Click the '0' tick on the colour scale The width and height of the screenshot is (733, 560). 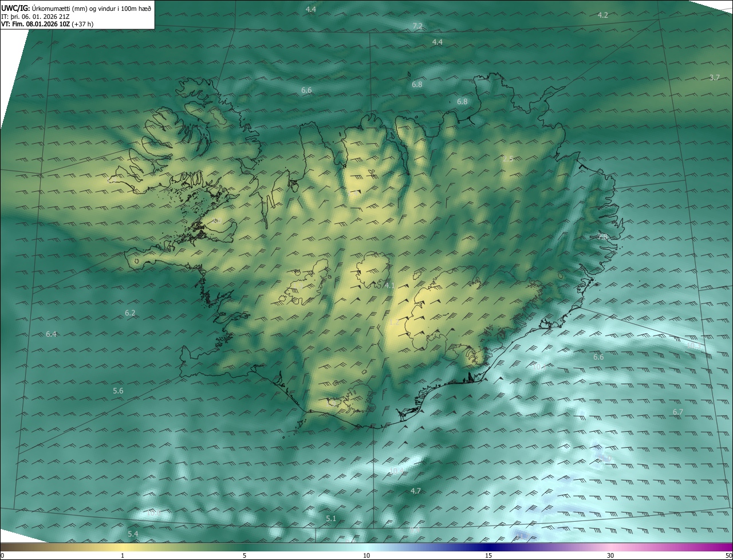tap(2, 555)
